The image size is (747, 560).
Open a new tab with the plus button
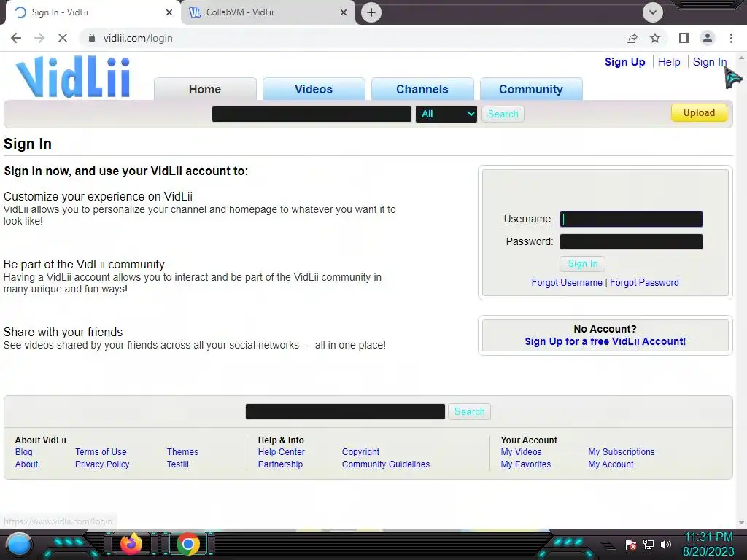click(x=371, y=12)
